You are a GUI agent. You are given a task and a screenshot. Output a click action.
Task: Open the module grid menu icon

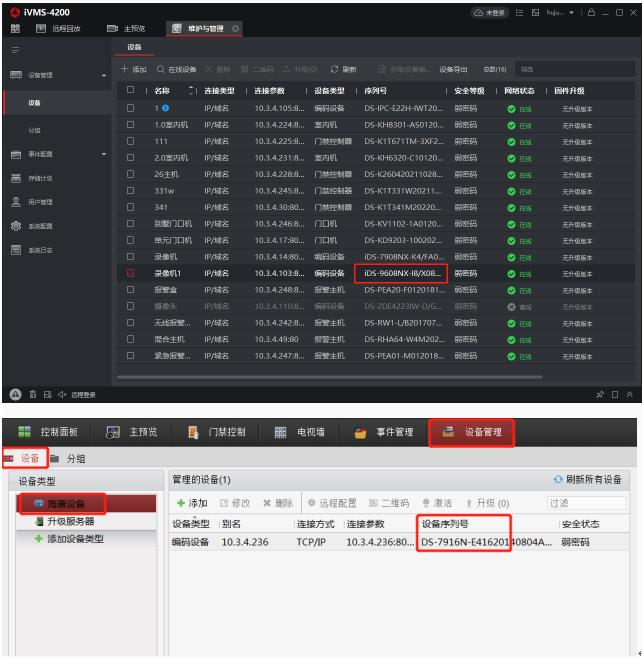[15, 29]
